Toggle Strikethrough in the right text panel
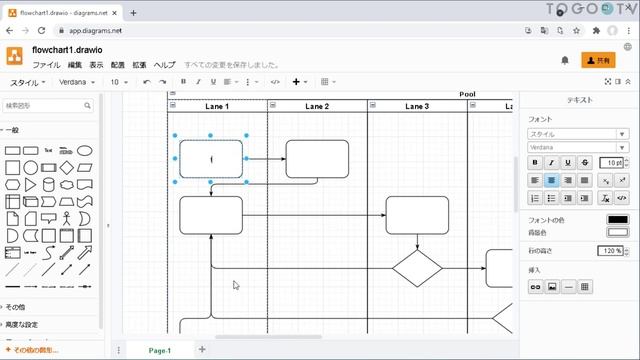Viewport: 640px width, 360px height. (584, 162)
